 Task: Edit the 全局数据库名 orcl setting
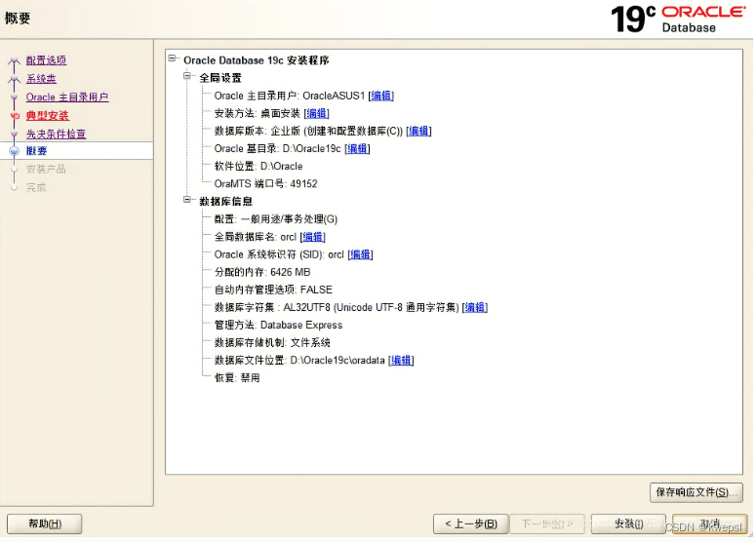pos(313,237)
